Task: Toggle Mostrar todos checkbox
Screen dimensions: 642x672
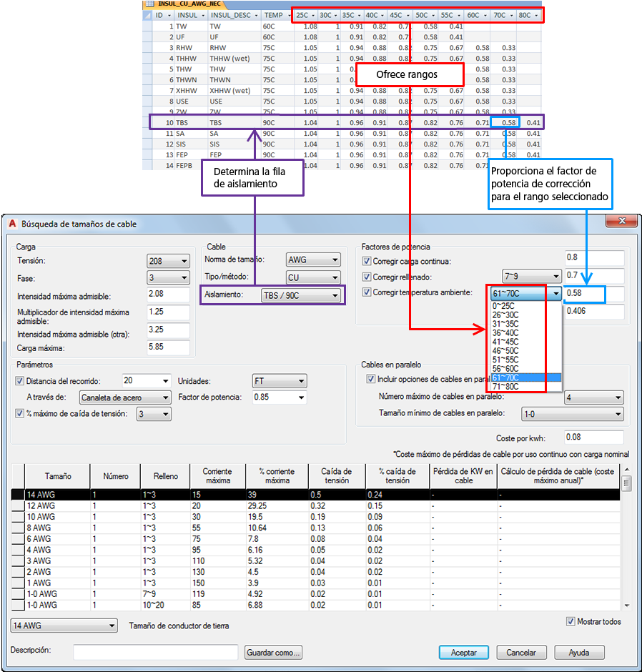Action: click(571, 621)
